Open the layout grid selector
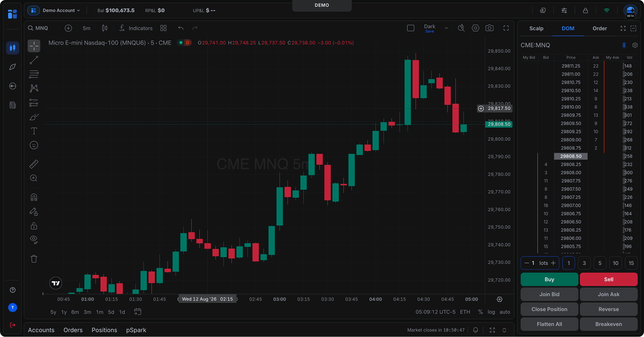644x337 pixels. 164,28
